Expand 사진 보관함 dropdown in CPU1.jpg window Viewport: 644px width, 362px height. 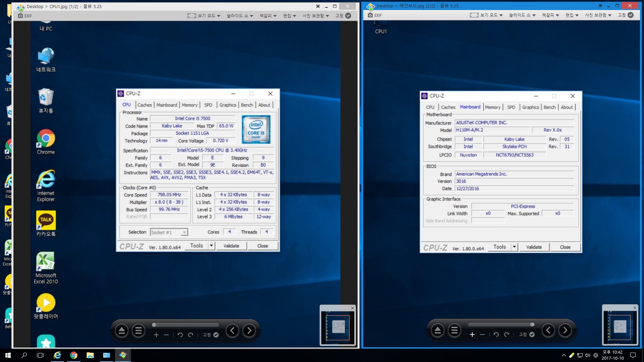(x=316, y=16)
